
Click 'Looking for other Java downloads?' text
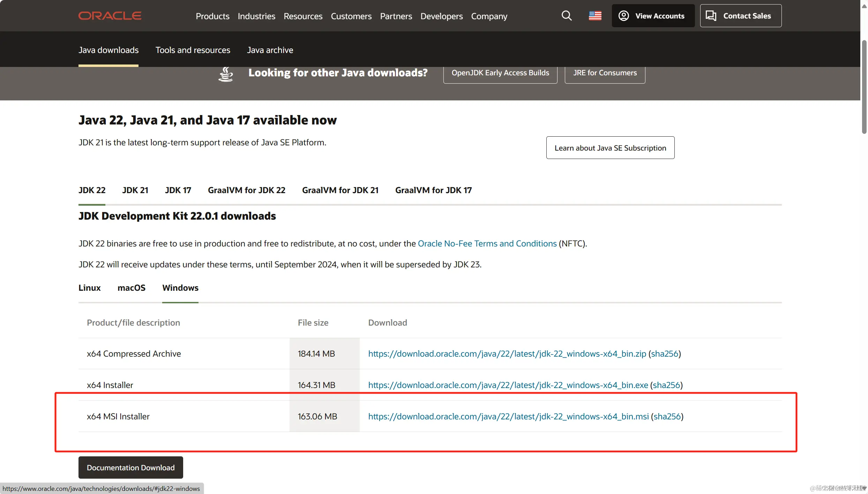[x=338, y=73]
